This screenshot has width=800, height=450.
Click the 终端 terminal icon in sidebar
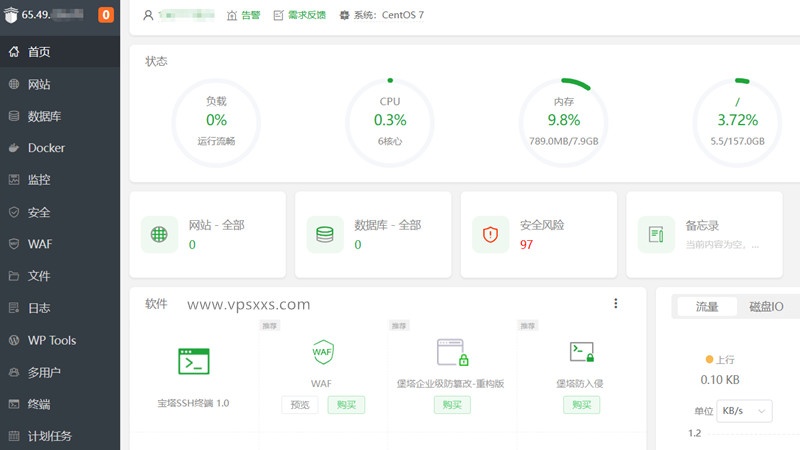pyautogui.click(x=14, y=404)
